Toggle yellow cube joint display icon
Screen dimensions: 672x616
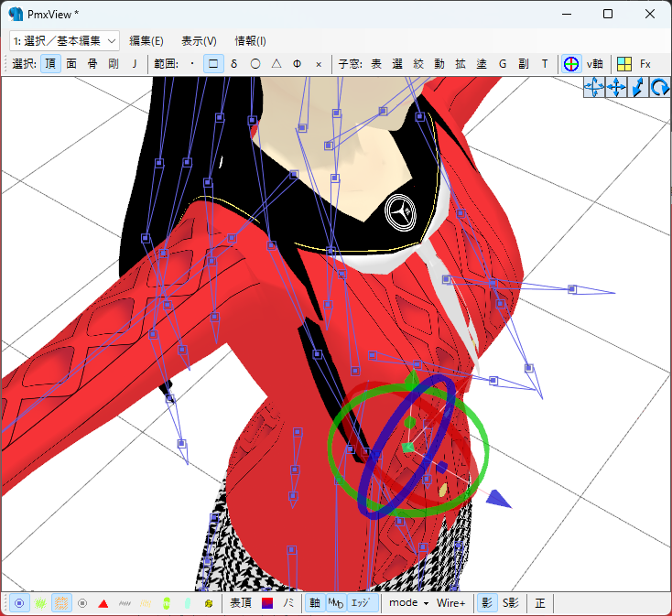coord(209,603)
